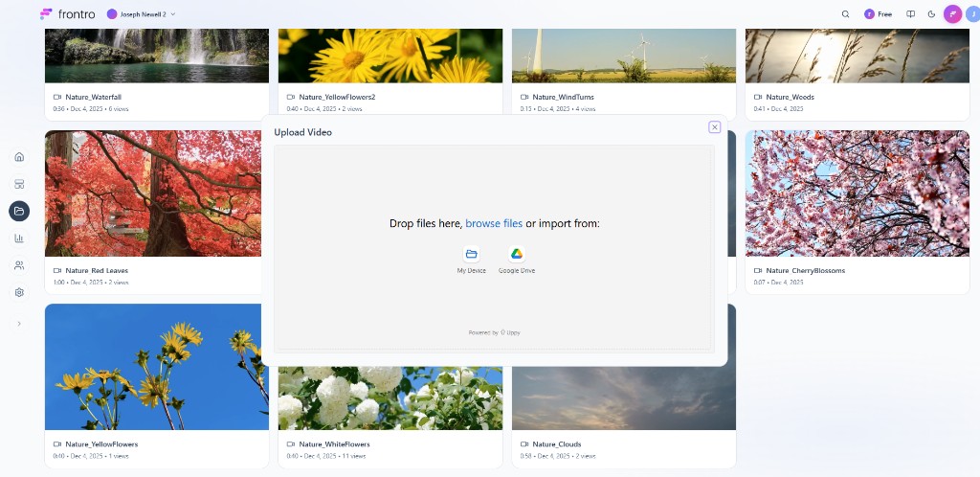The image size is (980, 477).
Task: Open the documentation book icon
Action: click(911, 13)
